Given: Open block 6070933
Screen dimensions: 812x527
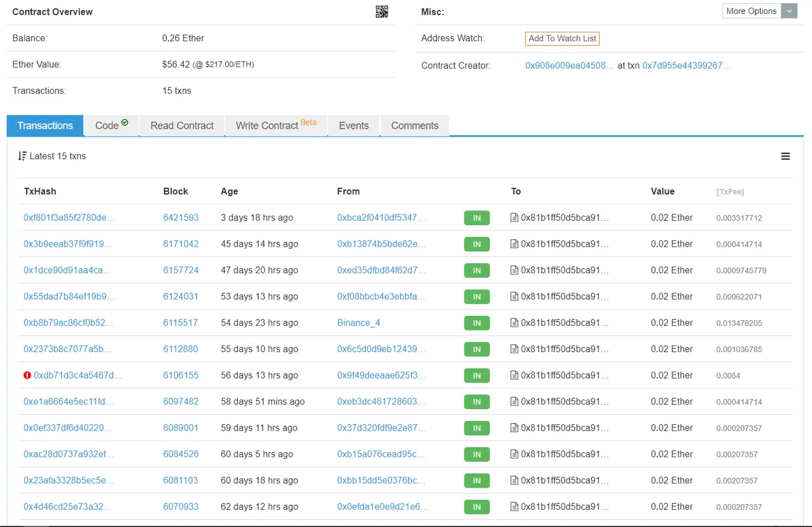Looking at the screenshot, I should coord(181,507).
